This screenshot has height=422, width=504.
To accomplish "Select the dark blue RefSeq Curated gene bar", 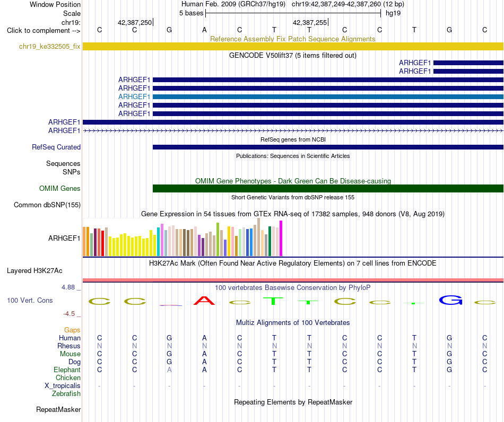I will [328, 147].
